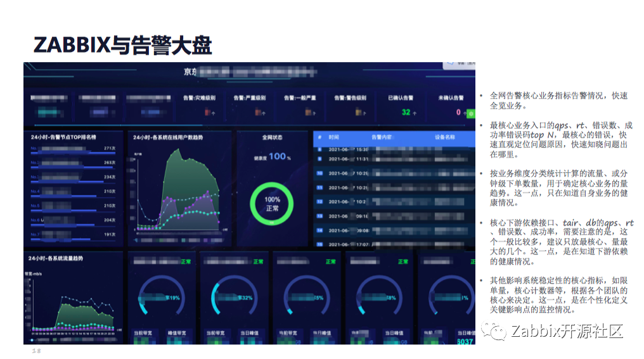Select row badge 14 in alert table
The width and height of the screenshot is (644, 359).
319,230
